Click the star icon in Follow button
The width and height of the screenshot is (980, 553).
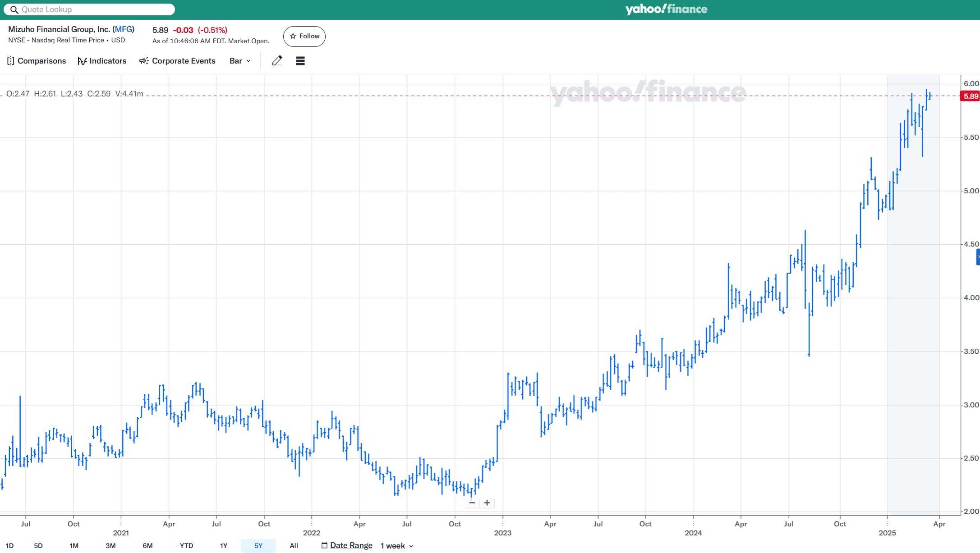pyautogui.click(x=293, y=36)
